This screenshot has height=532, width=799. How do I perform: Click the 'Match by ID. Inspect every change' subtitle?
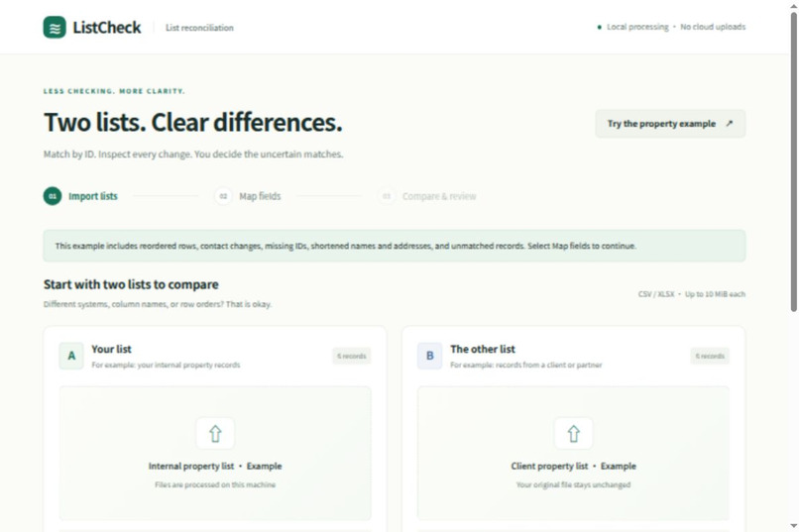[193, 155]
